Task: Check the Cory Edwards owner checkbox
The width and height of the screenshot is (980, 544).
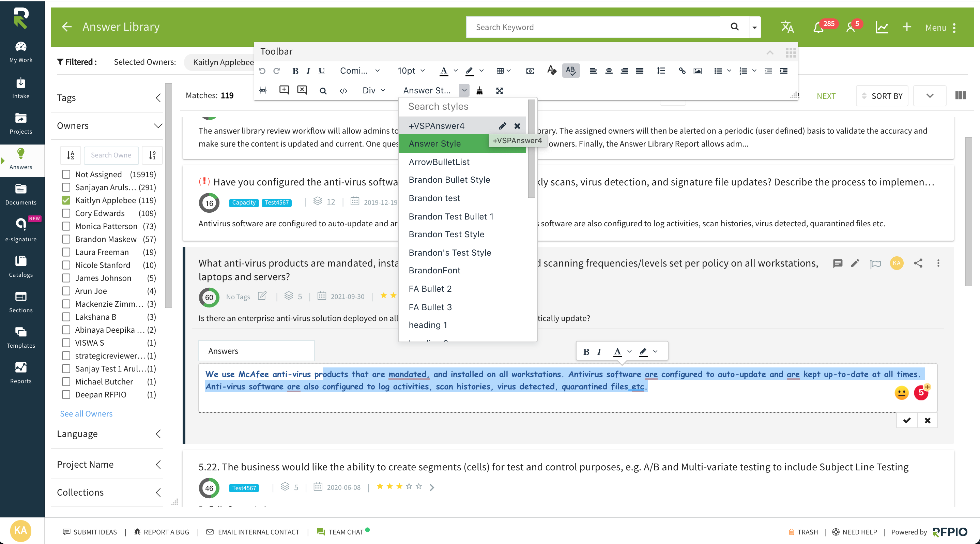Action: (x=66, y=213)
